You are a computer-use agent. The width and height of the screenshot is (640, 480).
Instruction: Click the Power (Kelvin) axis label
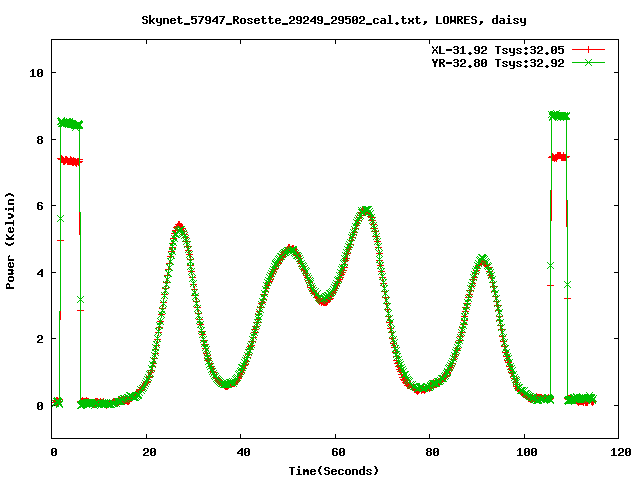pyautogui.click(x=10, y=241)
